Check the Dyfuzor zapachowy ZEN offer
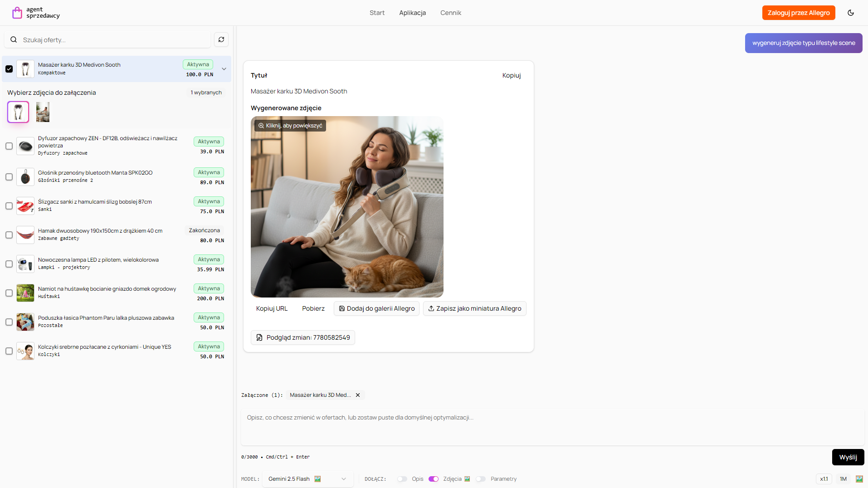 click(9, 146)
